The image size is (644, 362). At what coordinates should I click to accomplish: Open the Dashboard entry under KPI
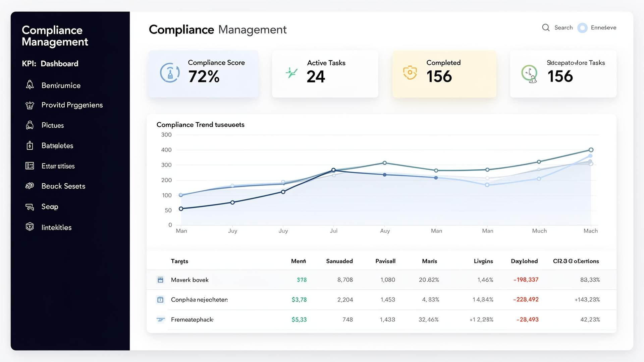(60, 64)
